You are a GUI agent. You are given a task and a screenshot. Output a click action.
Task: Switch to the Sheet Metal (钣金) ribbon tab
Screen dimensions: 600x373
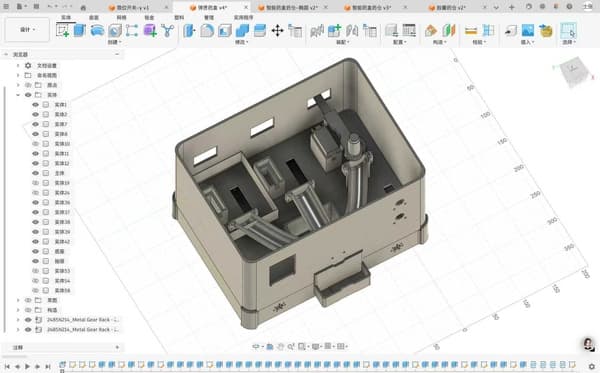149,17
